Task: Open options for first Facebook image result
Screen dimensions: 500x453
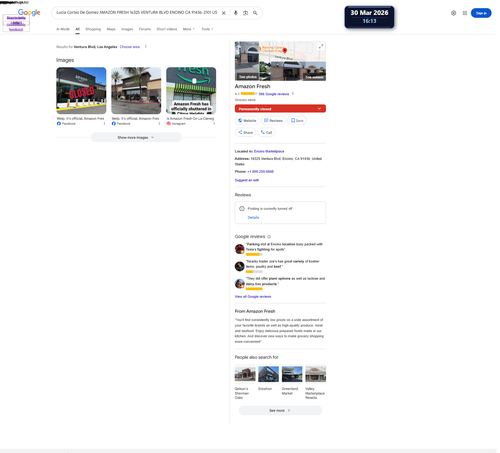Action: tap(104, 124)
